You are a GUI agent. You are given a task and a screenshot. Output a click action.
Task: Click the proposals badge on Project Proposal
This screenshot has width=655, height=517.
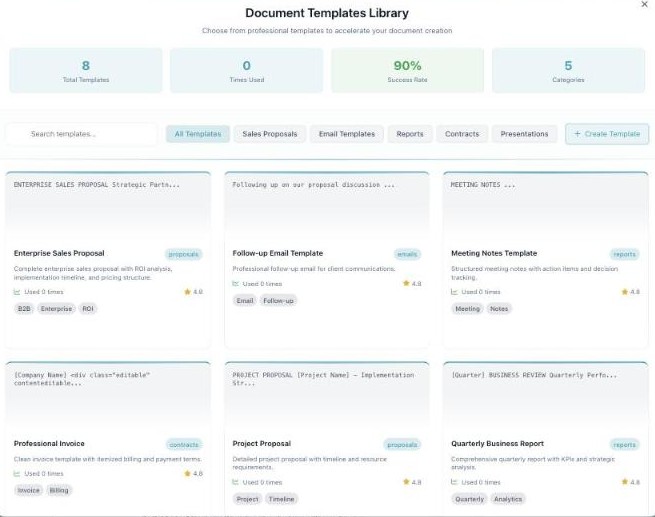point(402,445)
